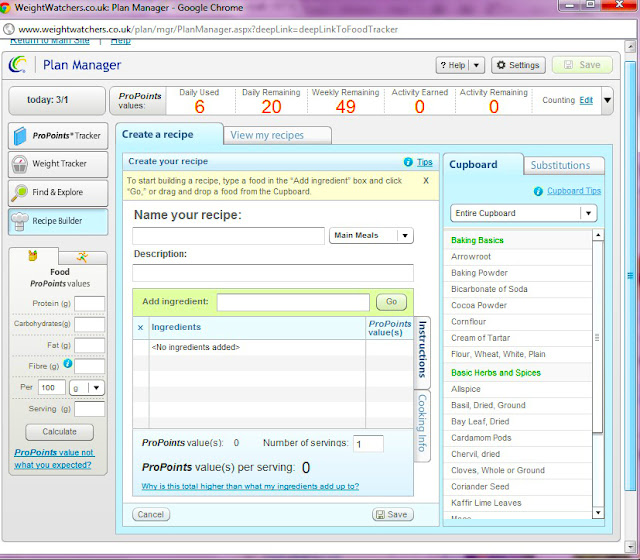Click the Carbohydrates (g) field
Viewport: 640px width, 560px height.
(x=89, y=324)
